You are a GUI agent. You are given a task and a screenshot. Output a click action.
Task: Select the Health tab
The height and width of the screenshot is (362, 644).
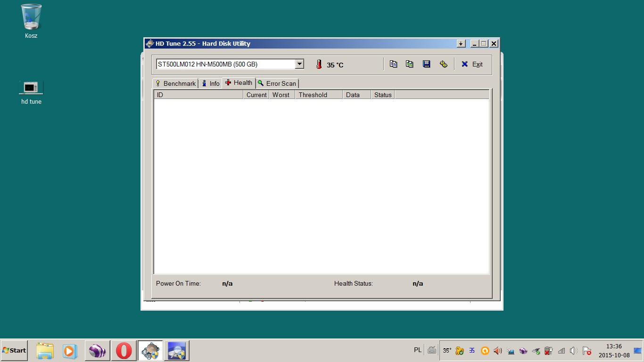239,82
